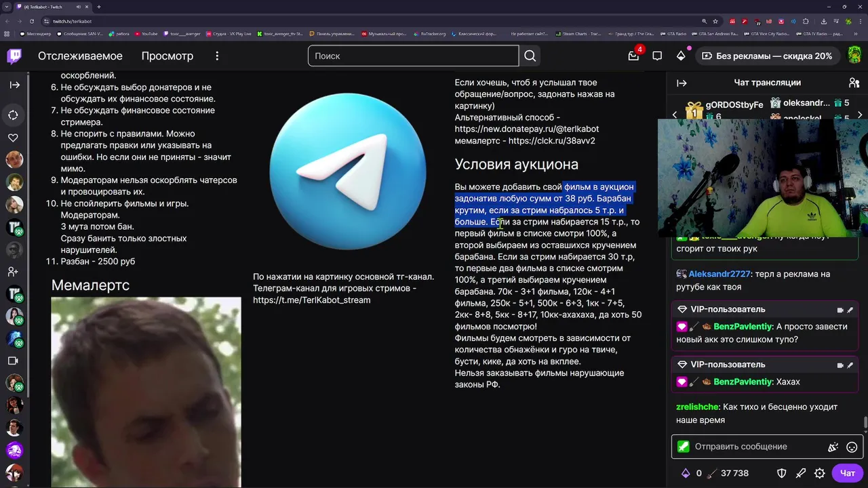Viewport: 868px width, 488px height.
Task: Show previous gift leaderboard with left chevron
Action: (x=674, y=115)
